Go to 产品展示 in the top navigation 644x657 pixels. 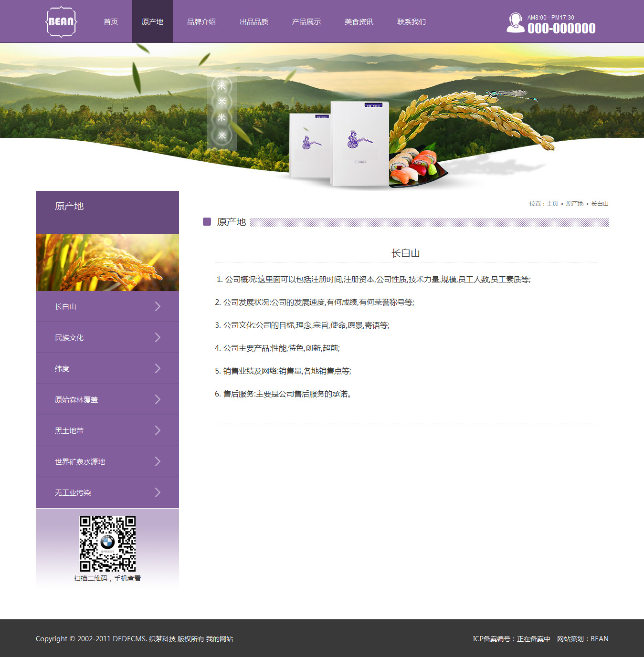coord(306,22)
